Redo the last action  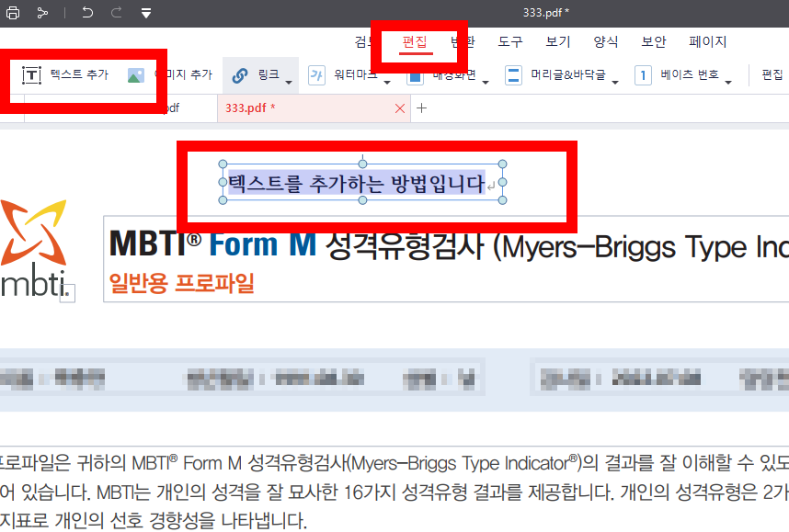click(x=116, y=13)
